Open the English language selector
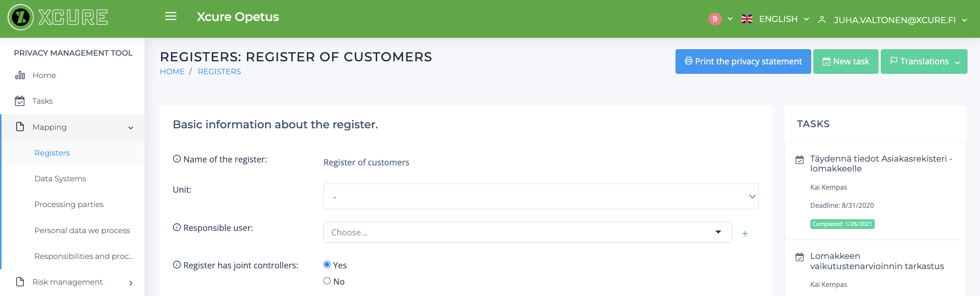This screenshot has height=296, width=980. 774,19
